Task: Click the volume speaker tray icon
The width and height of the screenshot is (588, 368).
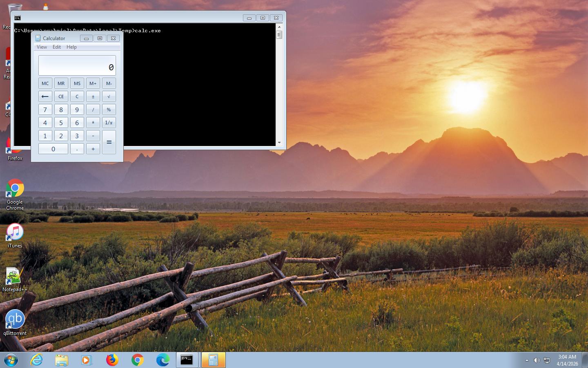Action: click(537, 360)
